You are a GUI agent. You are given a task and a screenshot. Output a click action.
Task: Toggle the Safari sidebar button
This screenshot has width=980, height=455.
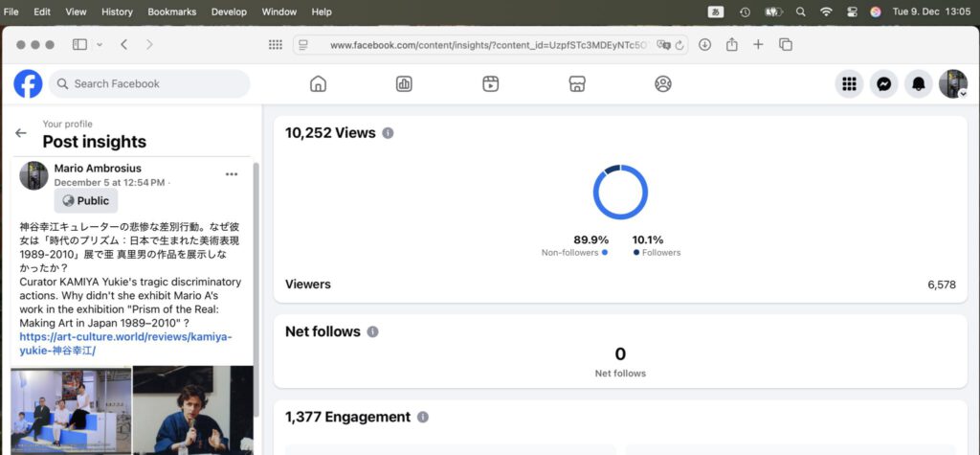pyautogui.click(x=79, y=44)
